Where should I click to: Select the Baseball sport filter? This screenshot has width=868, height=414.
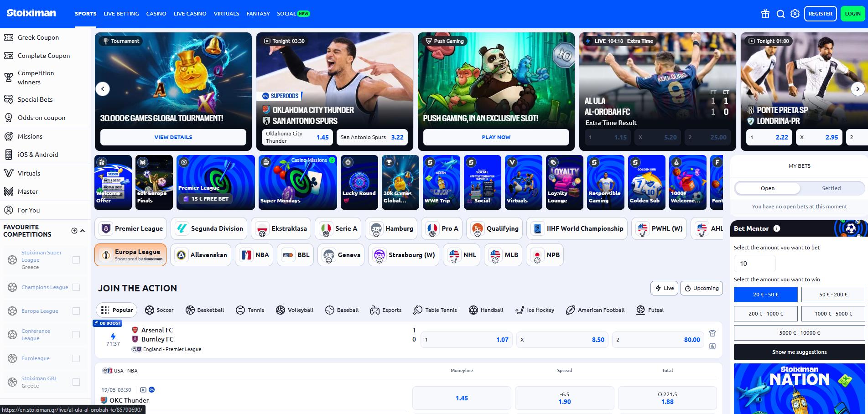tap(342, 310)
